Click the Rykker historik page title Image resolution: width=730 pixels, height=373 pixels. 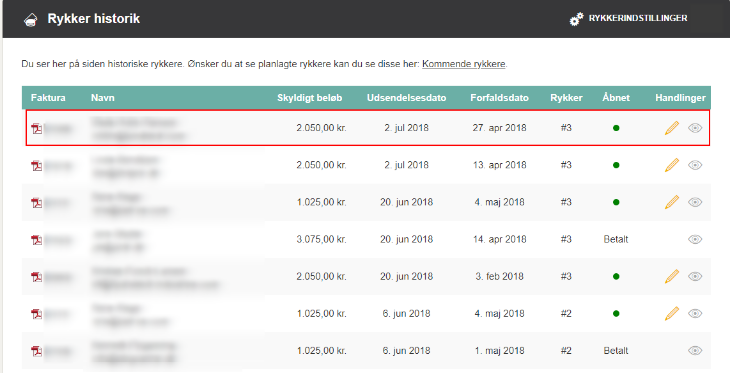(94, 19)
